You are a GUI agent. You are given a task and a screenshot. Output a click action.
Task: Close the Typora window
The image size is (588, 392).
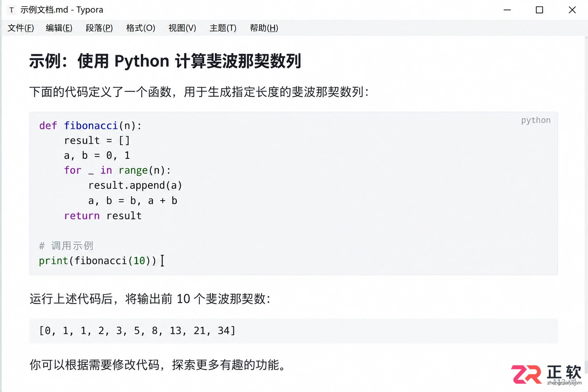point(572,10)
